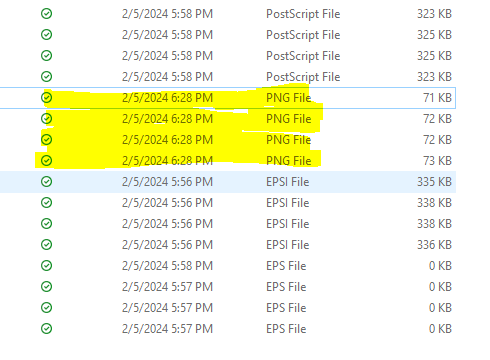
Task: Click the 336 KB size cell
Action: tap(434, 245)
